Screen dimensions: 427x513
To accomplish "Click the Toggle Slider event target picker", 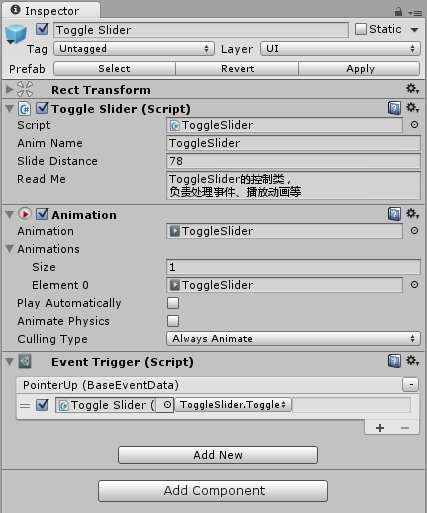I will (167, 405).
